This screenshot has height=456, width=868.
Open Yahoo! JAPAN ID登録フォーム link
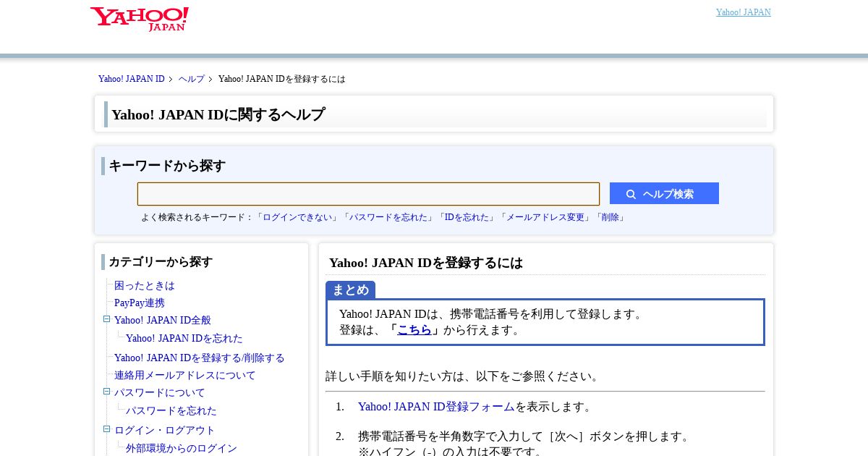(x=436, y=407)
